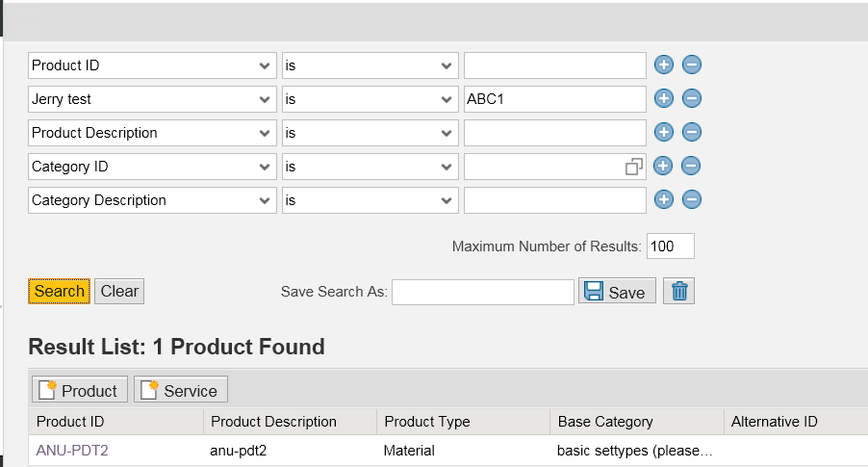
Task: Remove the Category ID criterion row
Action: (x=691, y=166)
